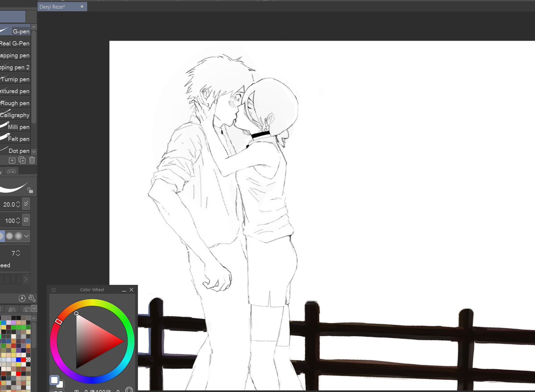Pick the transparent checkered color set swatch
Viewport: 535px width, 392px height.
tap(29, 359)
